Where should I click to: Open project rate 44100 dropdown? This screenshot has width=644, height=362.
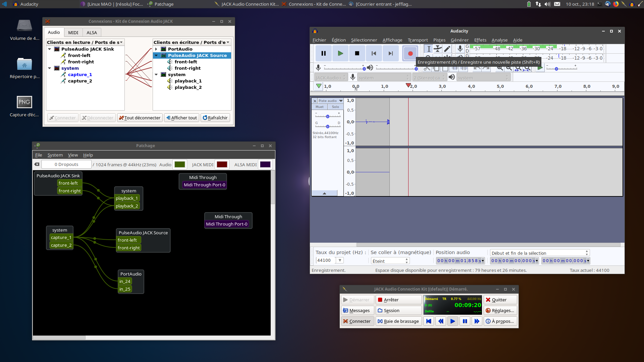340,260
